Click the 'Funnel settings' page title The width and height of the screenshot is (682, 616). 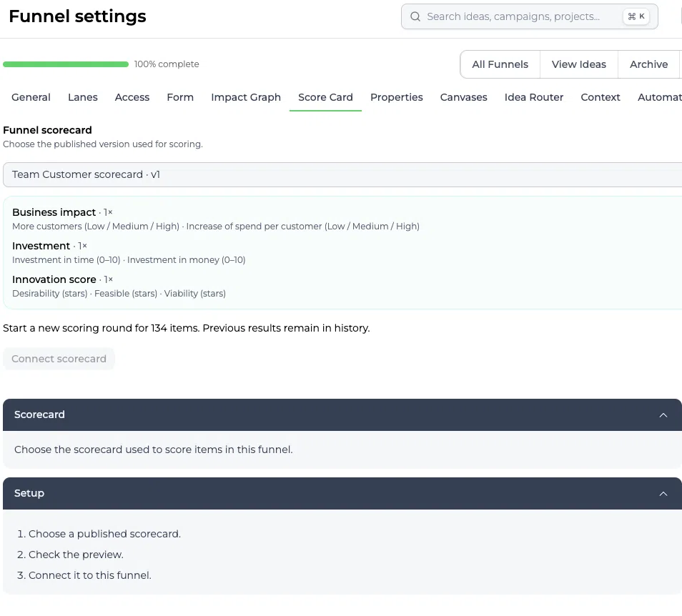pos(77,16)
